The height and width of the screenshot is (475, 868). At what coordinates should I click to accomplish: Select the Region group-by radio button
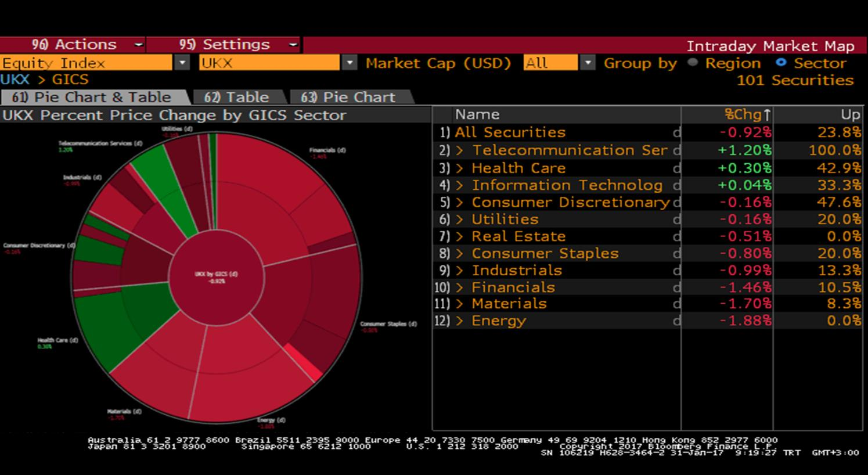click(693, 62)
